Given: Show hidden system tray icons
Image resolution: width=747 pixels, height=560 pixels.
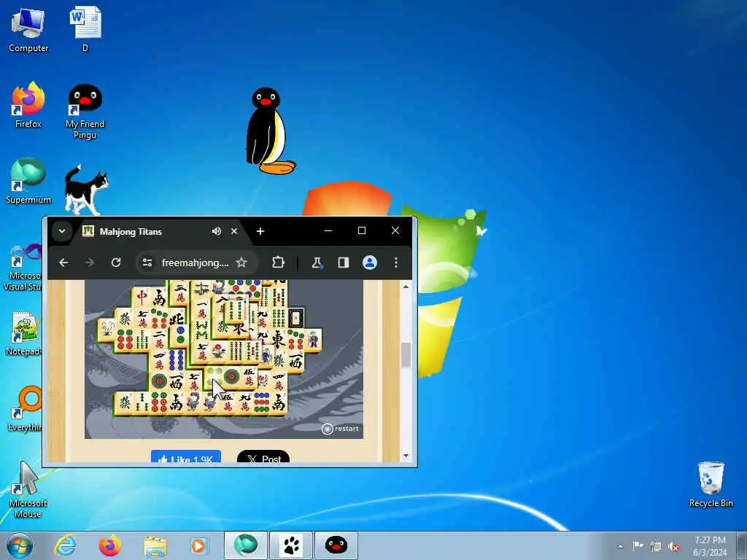Looking at the screenshot, I should [x=621, y=546].
